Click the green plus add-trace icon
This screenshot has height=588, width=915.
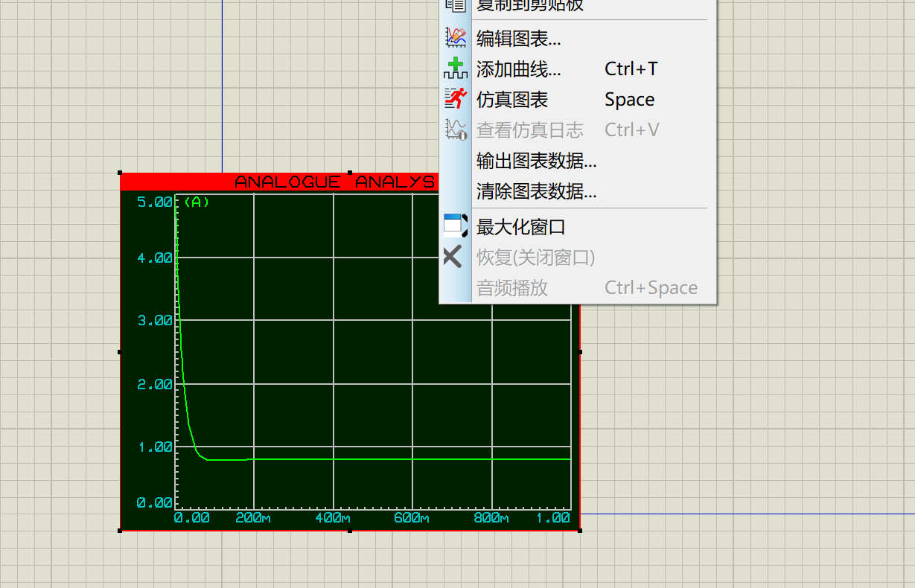pyautogui.click(x=455, y=68)
